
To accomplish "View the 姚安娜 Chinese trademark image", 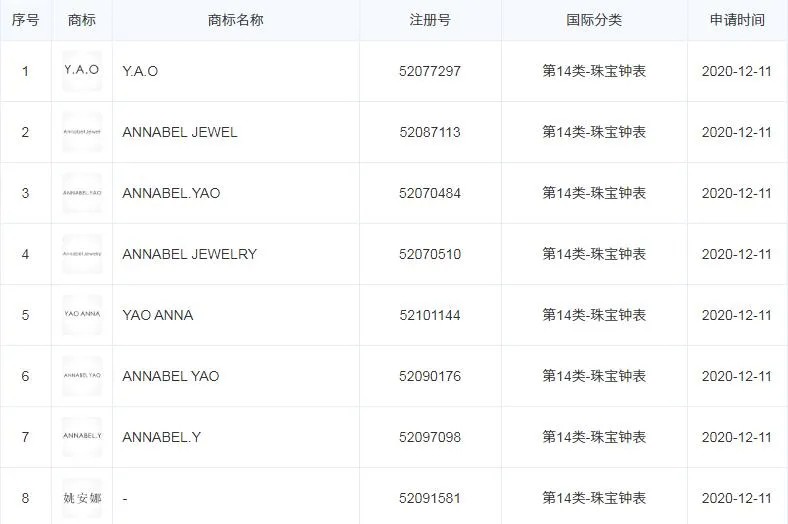I will [82, 498].
